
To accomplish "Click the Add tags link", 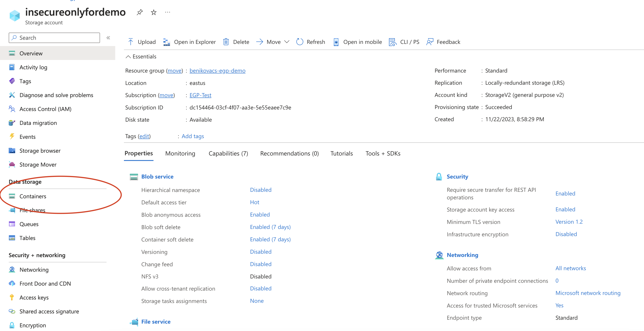I will (192, 136).
